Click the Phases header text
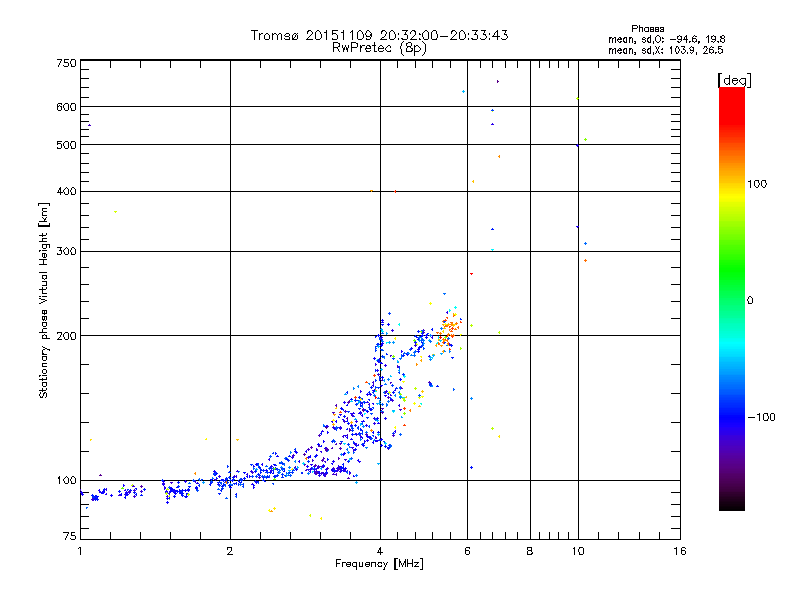 tap(647, 29)
